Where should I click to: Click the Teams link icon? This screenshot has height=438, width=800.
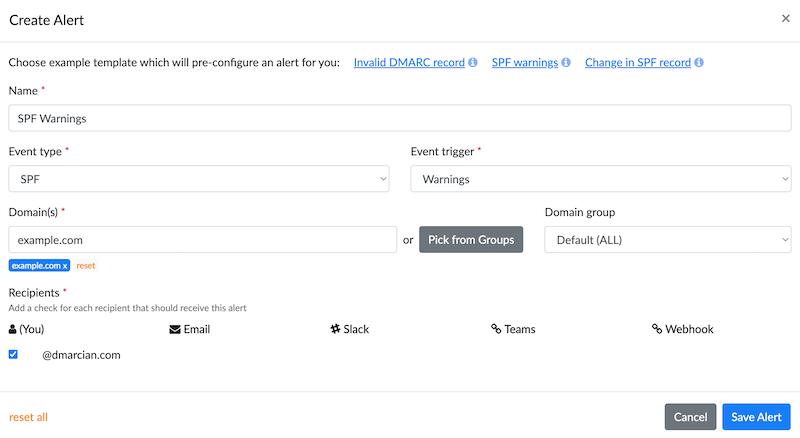point(496,329)
